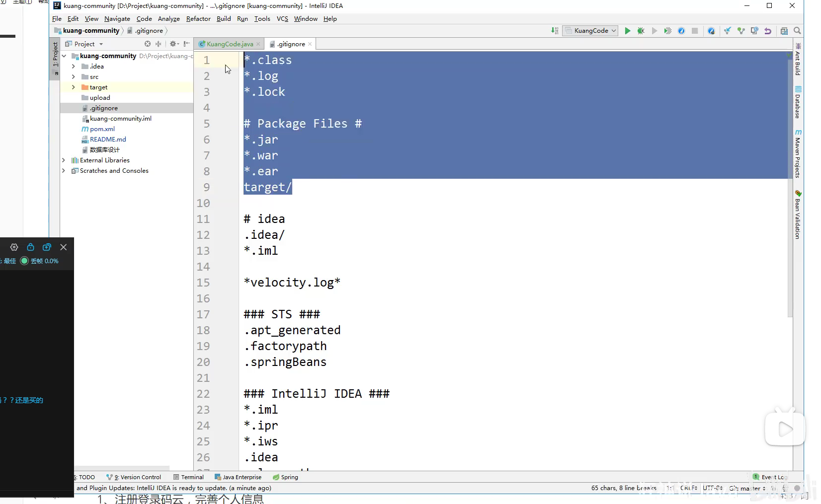821x504 pixels.
Task: Select kuang-community.iml file
Action: [121, 118]
